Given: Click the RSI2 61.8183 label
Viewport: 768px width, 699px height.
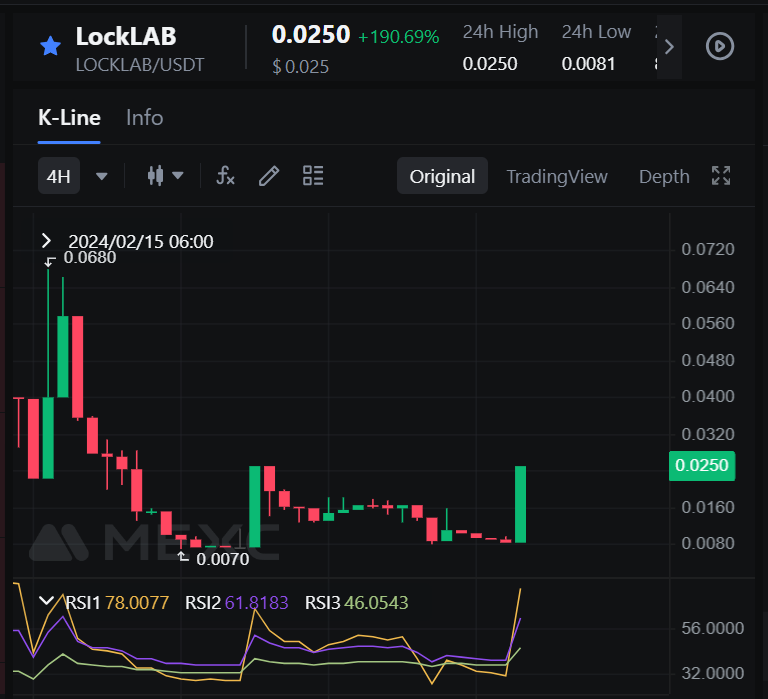Looking at the screenshot, I should [237, 603].
